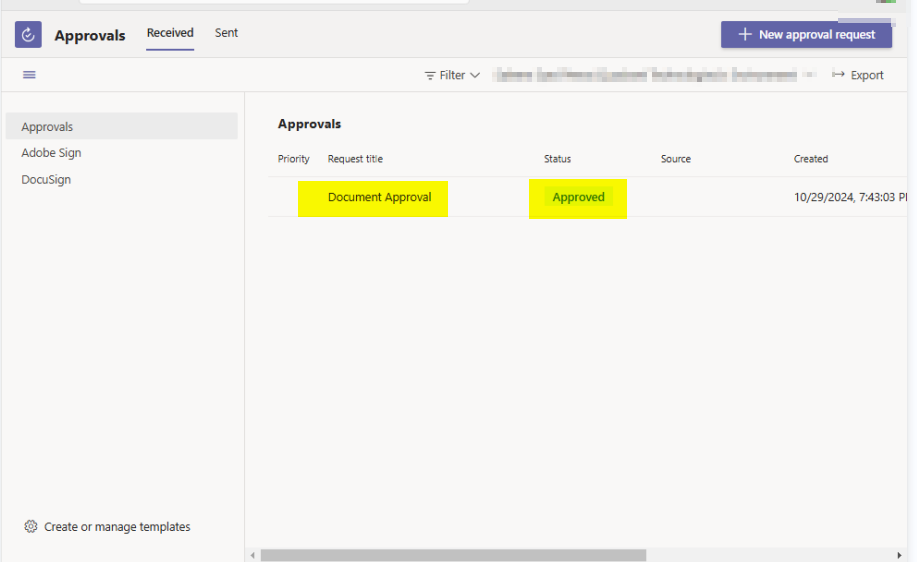Click New approval request button

(806, 35)
